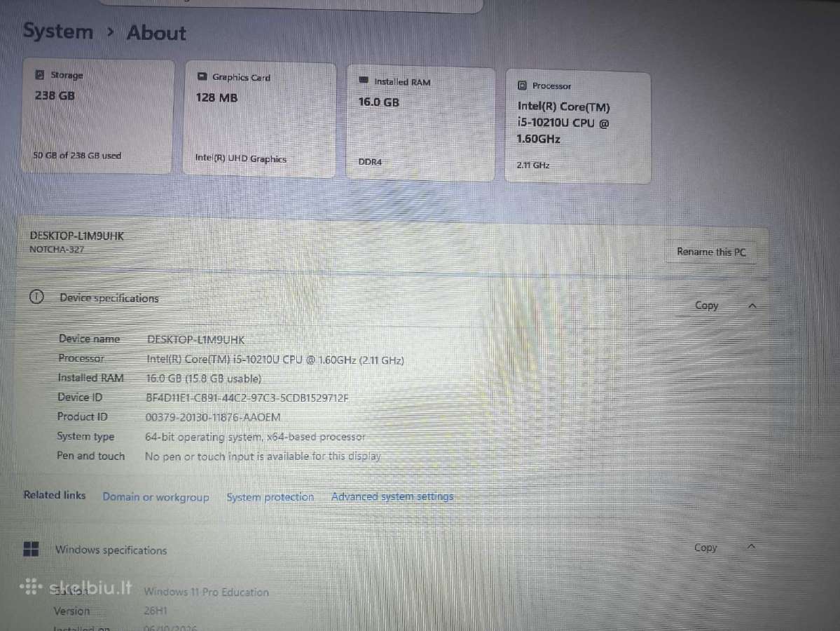Click the Product ID label
840x631 pixels.
tap(83, 416)
